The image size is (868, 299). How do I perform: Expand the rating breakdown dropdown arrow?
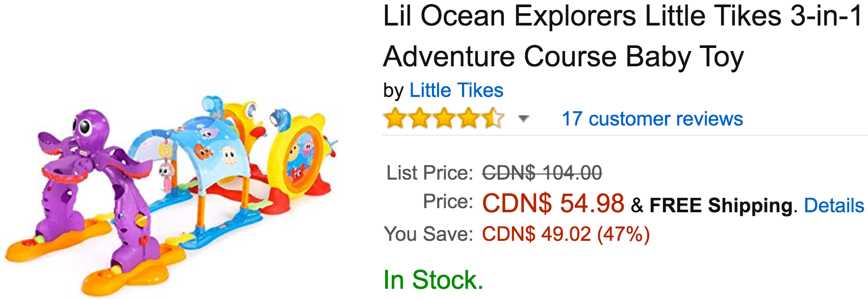click(523, 119)
